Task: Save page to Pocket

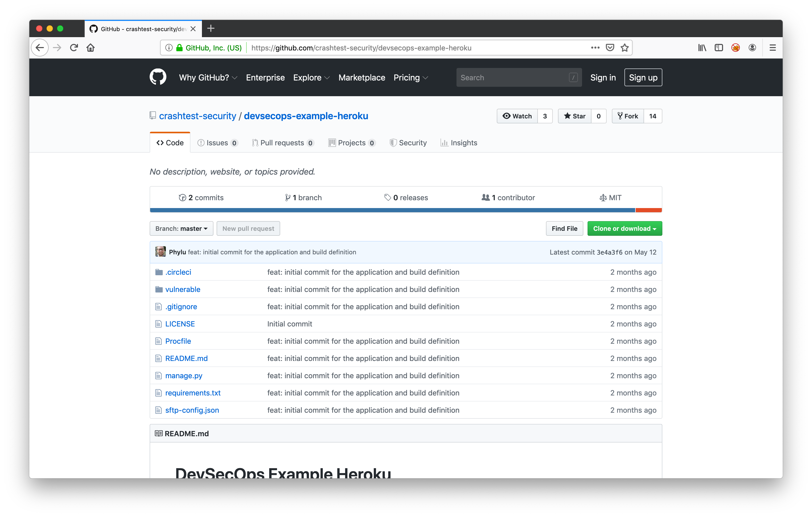Action: (610, 48)
